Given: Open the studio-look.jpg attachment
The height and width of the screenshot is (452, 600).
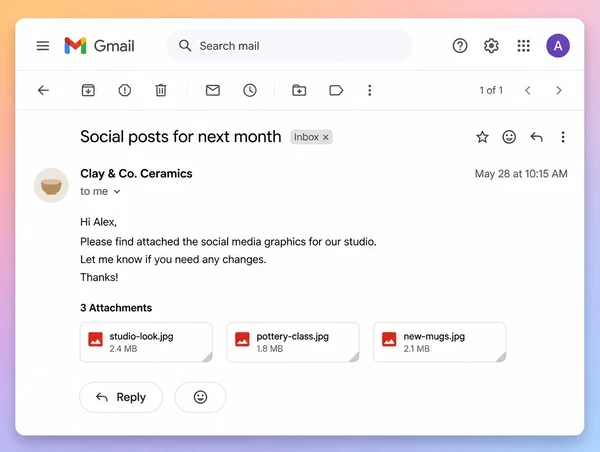Looking at the screenshot, I should [146, 342].
